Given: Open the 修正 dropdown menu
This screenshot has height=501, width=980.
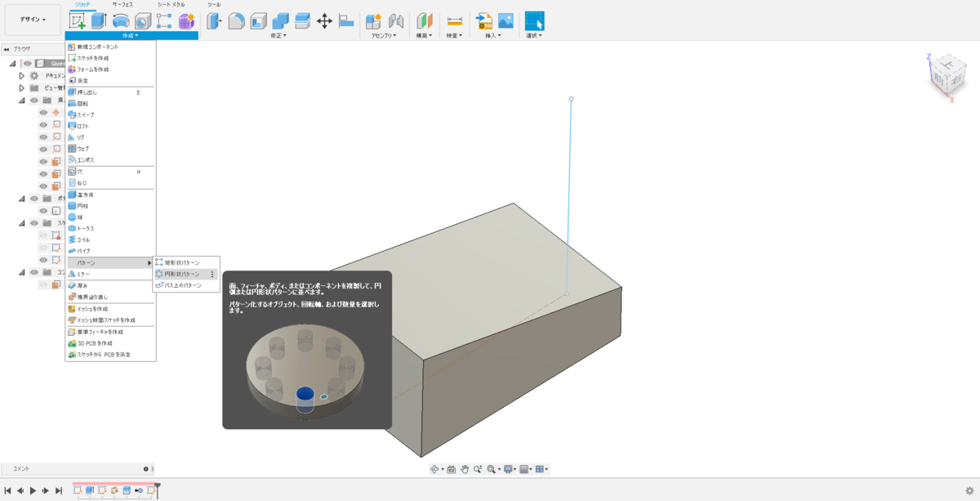Looking at the screenshot, I should tap(278, 36).
